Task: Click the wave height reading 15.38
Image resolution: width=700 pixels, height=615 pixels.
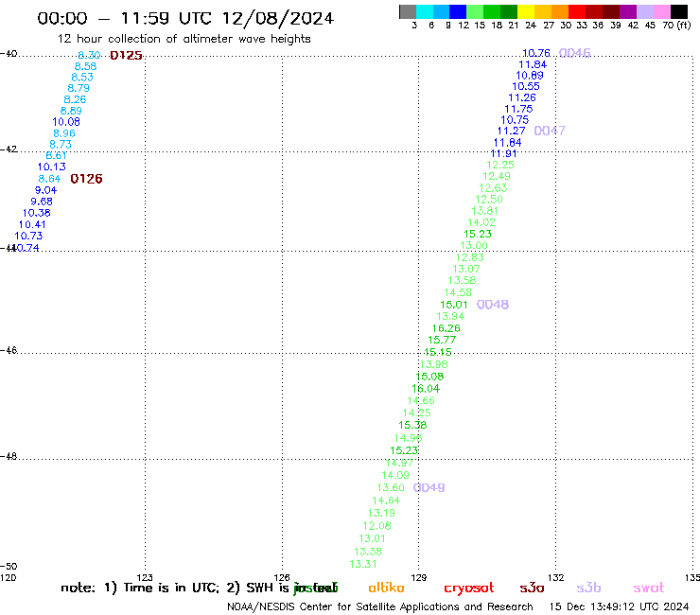Action: coord(412,425)
